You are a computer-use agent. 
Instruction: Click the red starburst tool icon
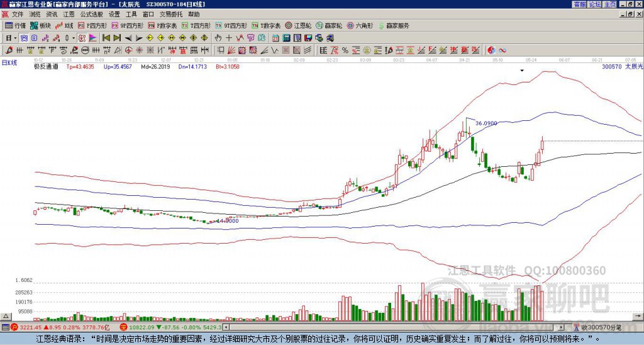tap(139, 50)
